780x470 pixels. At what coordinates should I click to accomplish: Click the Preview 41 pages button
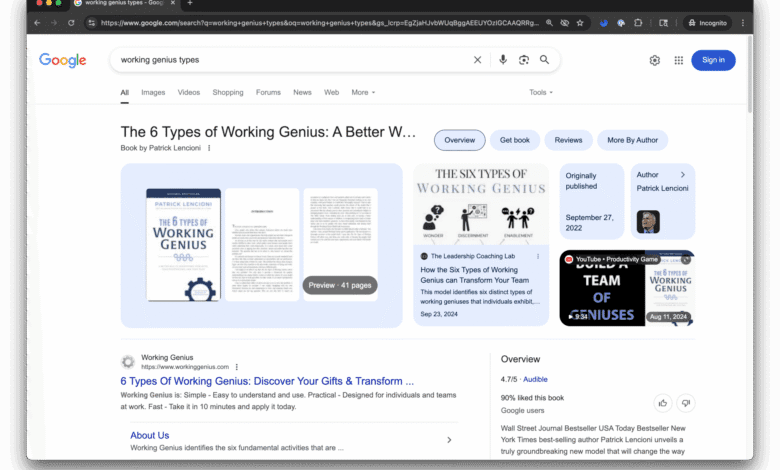point(340,285)
